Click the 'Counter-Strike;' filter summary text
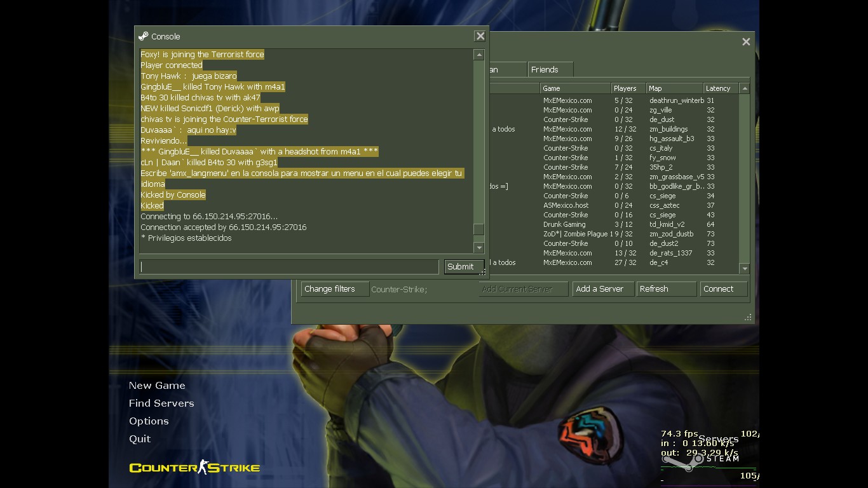The image size is (868, 488). 399,289
